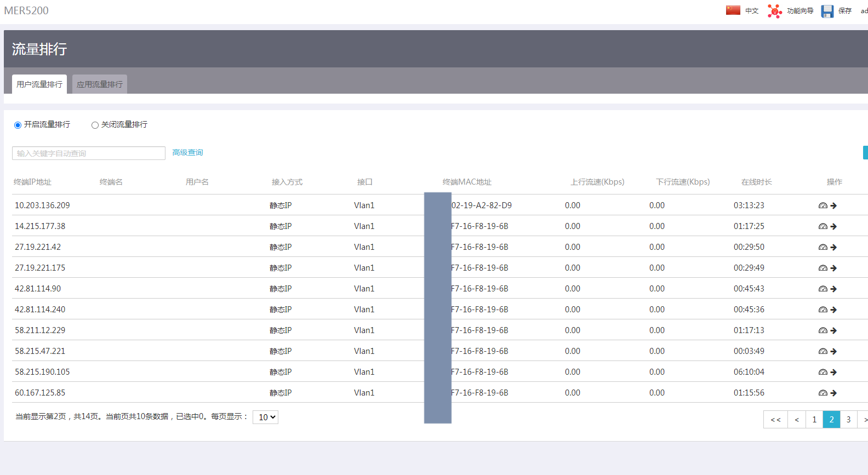Click the Chinese flag language icon
Screen dimensions: 868x475
[x=733, y=10]
